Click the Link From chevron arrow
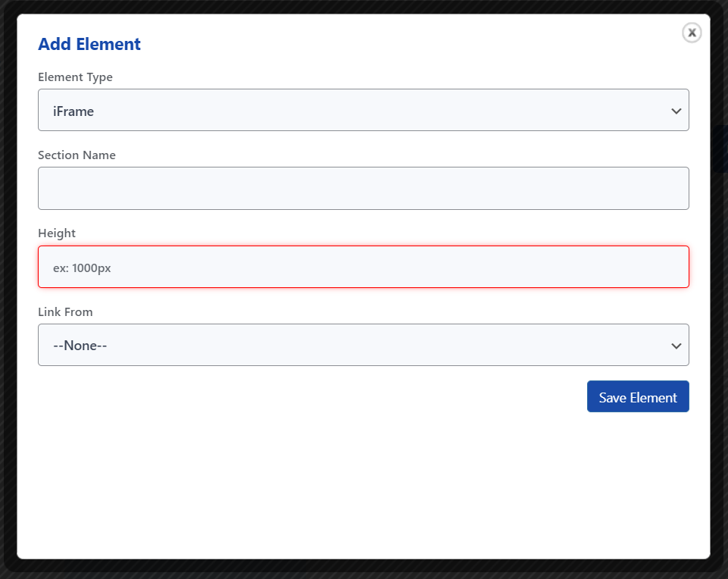Viewport: 728px width, 579px height. click(x=676, y=346)
